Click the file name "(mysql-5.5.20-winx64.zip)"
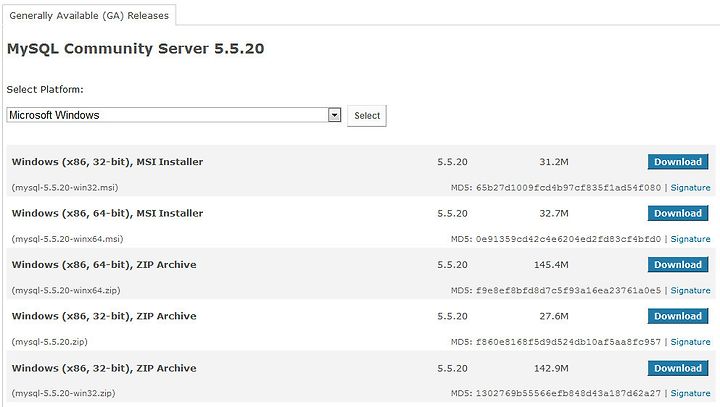This screenshot has width=720, height=407. pyautogui.click(x=66, y=290)
